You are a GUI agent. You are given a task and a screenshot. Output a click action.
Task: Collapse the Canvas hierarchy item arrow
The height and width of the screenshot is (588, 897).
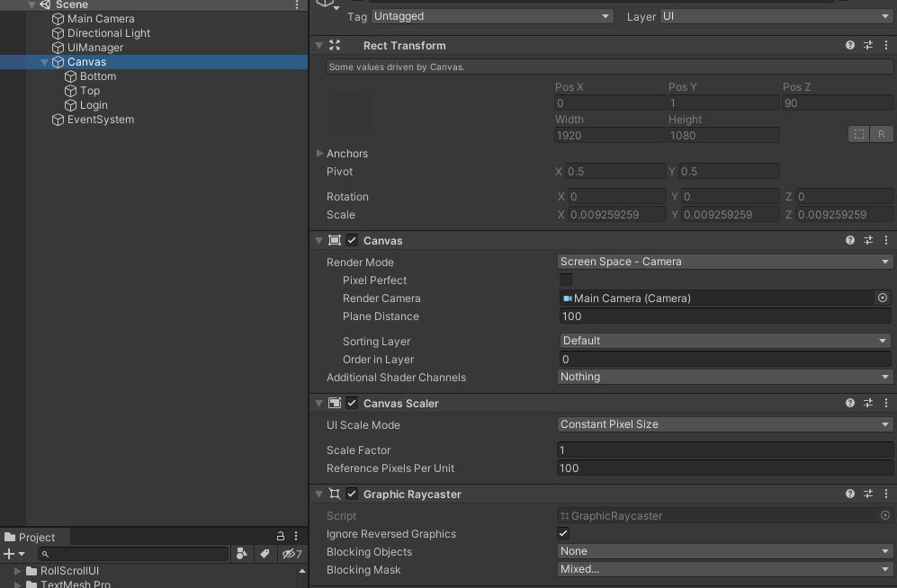pos(44,62)
